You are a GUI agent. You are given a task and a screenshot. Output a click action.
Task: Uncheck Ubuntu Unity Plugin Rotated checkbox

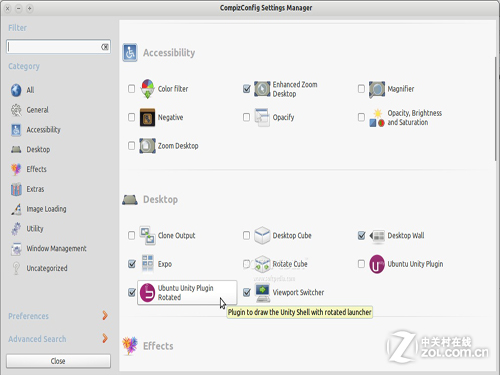coord(132,293)
